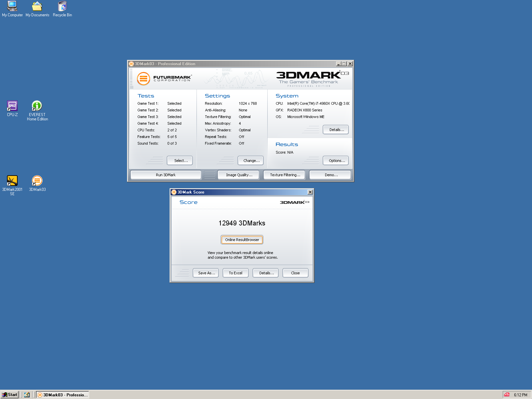Click the Fixed Framerate "Off" value

(241, 143)
